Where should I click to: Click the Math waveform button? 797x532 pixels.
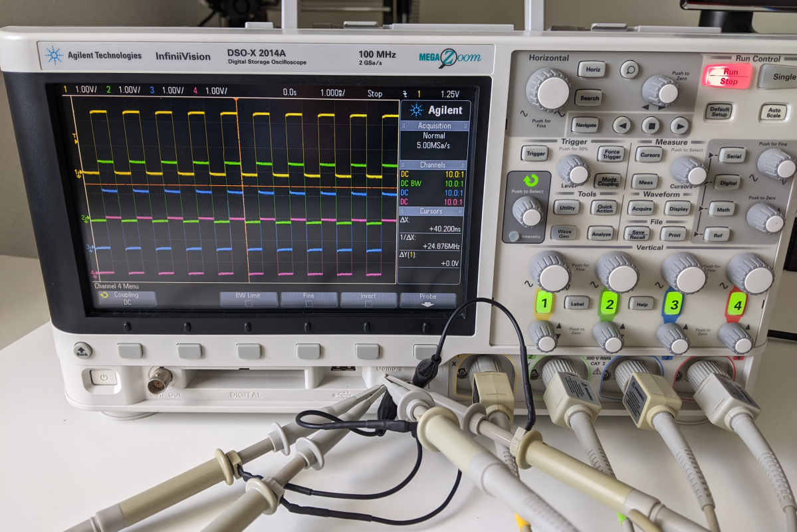tap(723, 209)
